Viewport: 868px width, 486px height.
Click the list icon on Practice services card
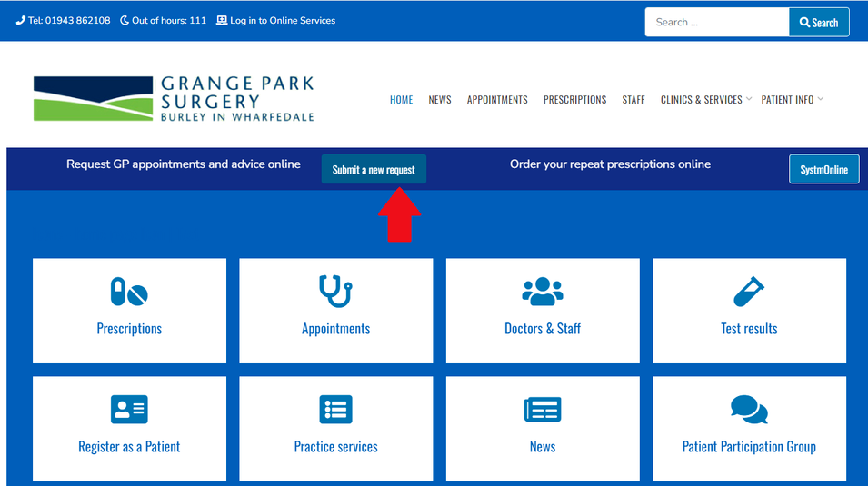335,410
